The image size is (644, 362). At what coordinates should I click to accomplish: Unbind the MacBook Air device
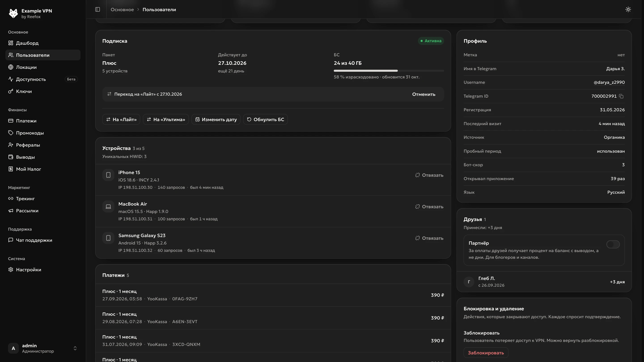429,207
